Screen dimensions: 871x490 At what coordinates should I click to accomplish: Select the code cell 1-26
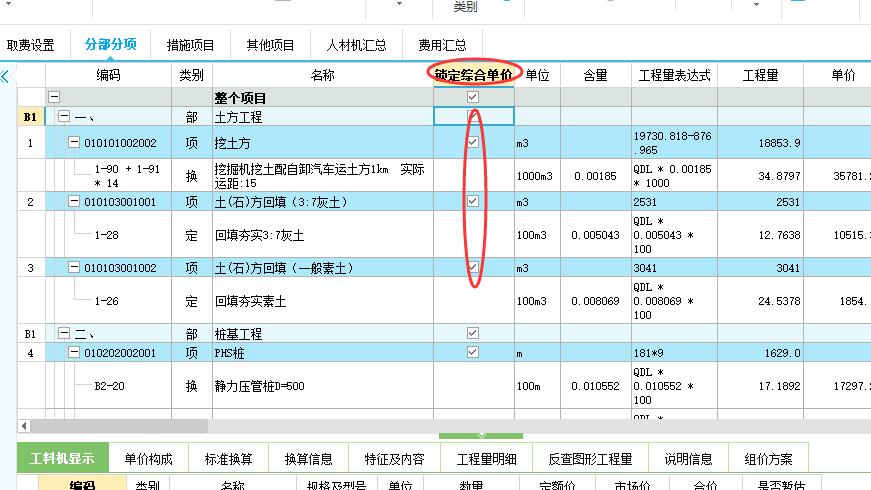107,301
